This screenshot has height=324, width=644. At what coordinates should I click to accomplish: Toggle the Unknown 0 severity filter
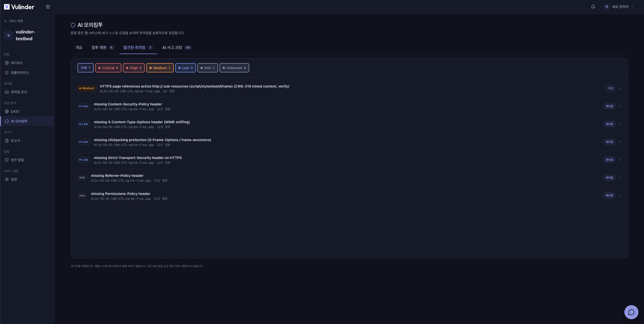(234, 68)
